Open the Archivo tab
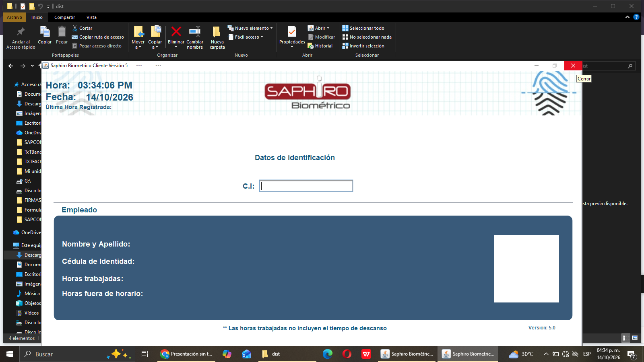Viewport: 644px width, 362px height. [14, 17]
